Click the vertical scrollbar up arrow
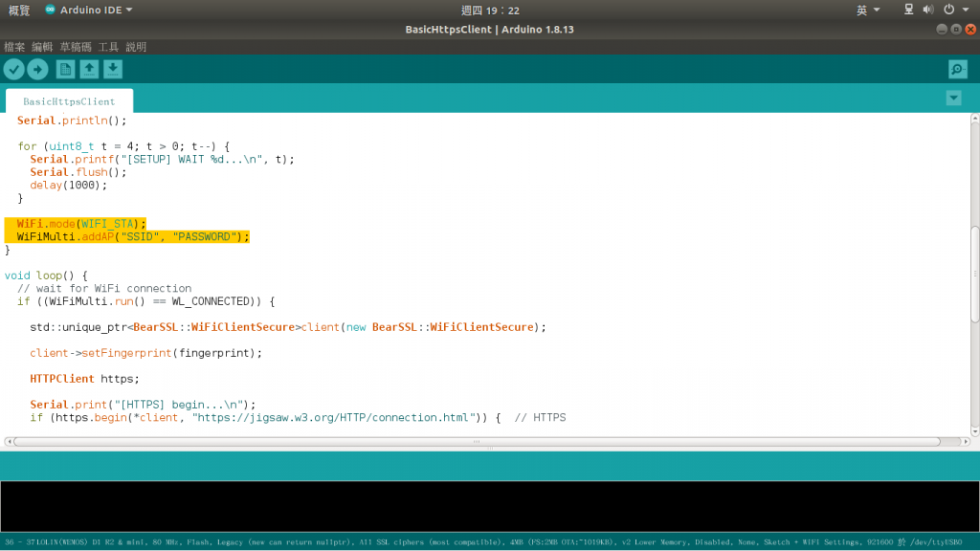The height and width of the screenshot is (551, 980). 975,118
